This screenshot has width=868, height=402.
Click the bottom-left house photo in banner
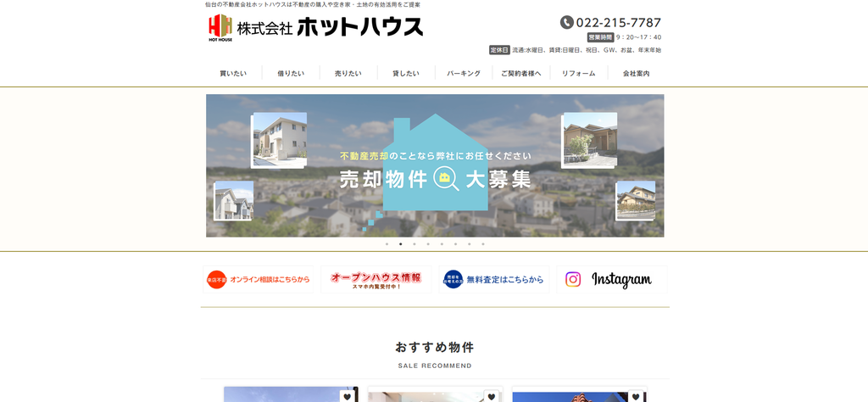pos(234,200)
